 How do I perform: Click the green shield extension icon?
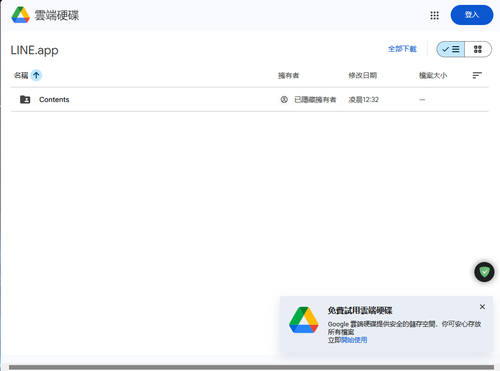(484, 272)
